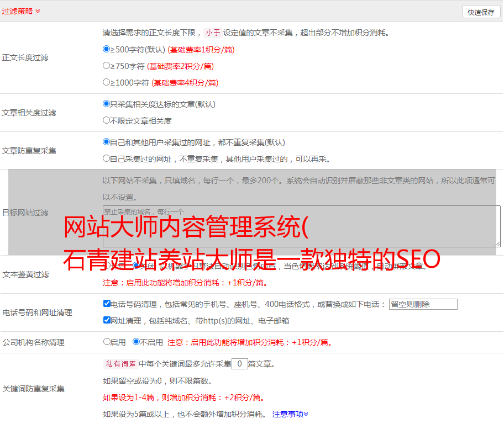
Task: Collapse the 过滤策略 section header
Action: click(x=21, y=11)
